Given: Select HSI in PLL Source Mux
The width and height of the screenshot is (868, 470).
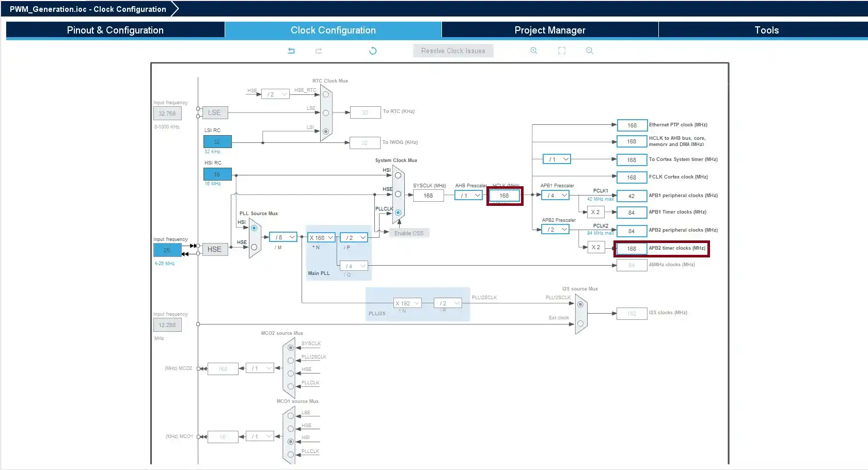Looking at the screenshot, I should [254, 228].
